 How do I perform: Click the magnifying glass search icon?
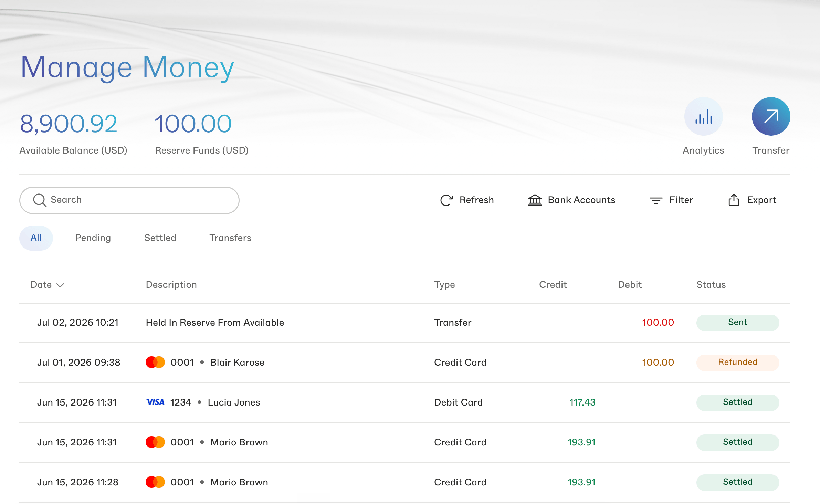click(x=40, y=200)
